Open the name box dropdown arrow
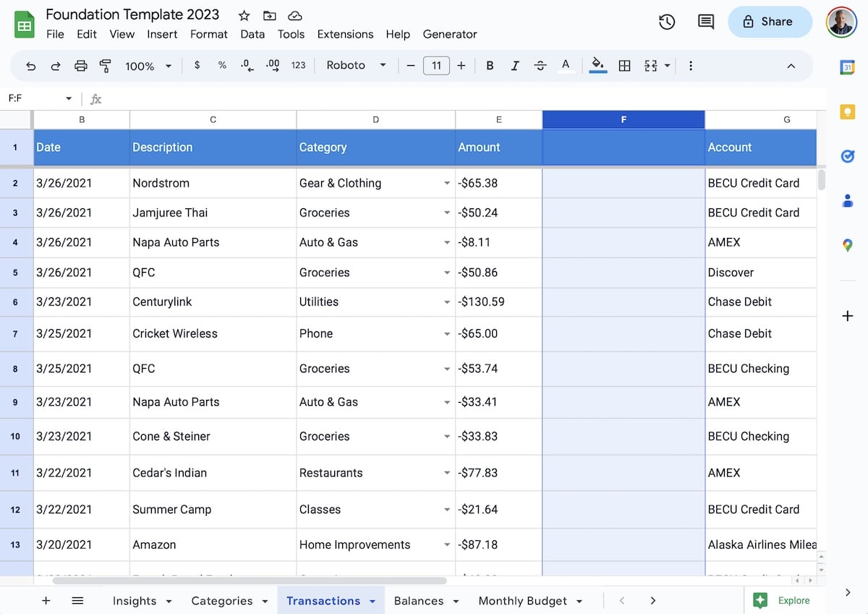 69,98
